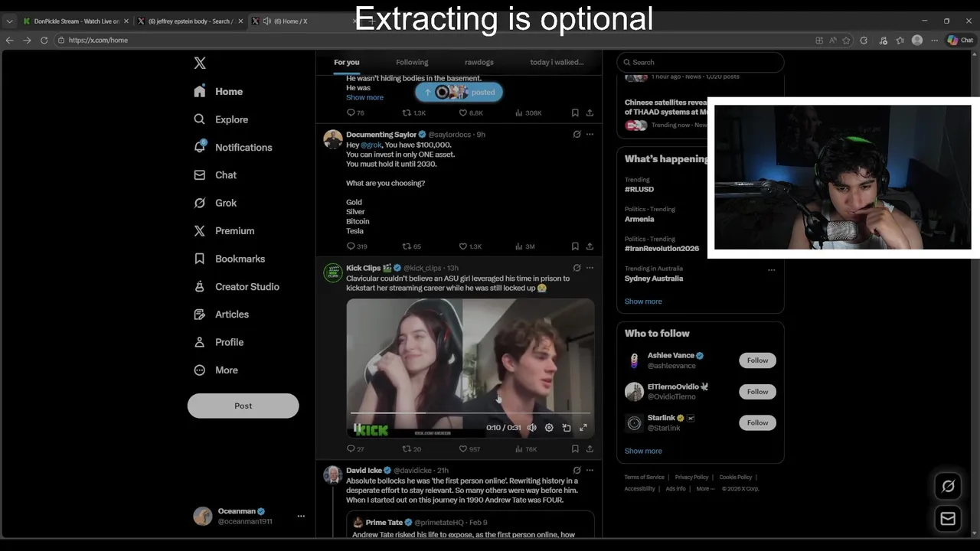Follow ElTiernoOvidio
Screen dimensions: 980x551
(x=757, y=392)
